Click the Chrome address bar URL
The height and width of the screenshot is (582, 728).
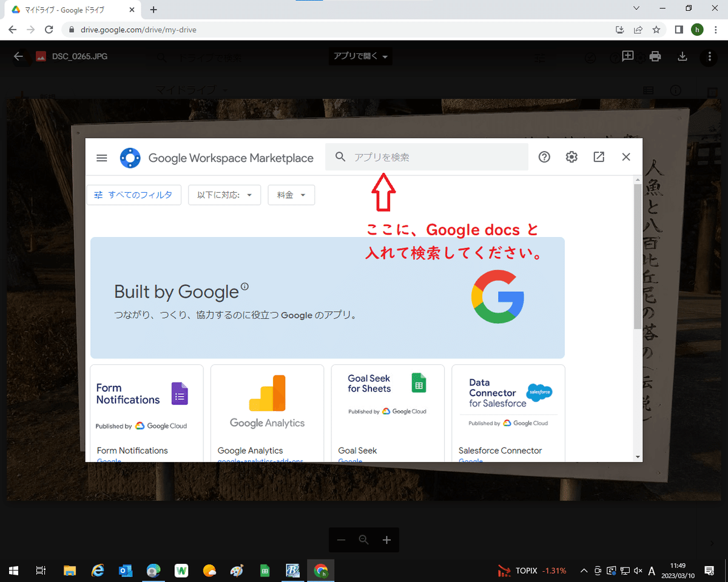(139, 29)
